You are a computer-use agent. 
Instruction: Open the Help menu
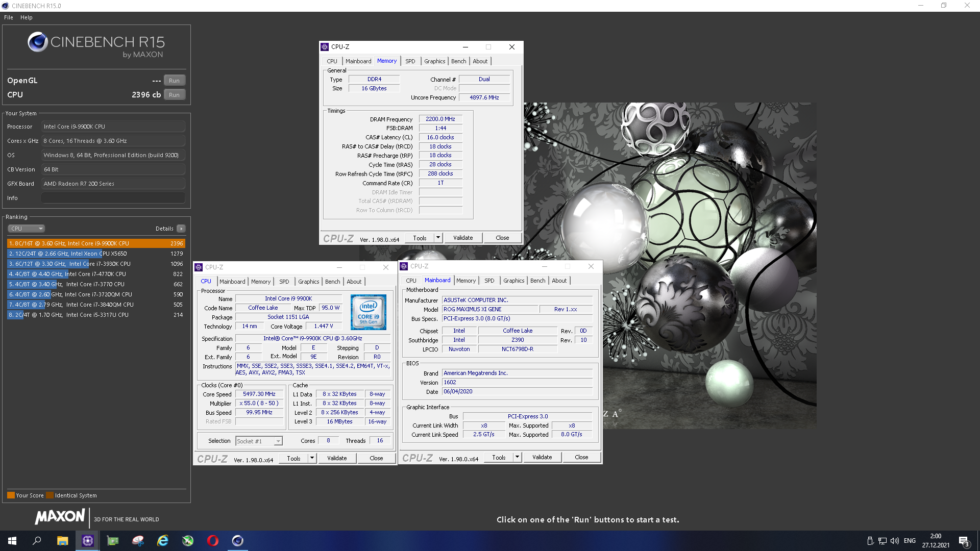(27, 17)
